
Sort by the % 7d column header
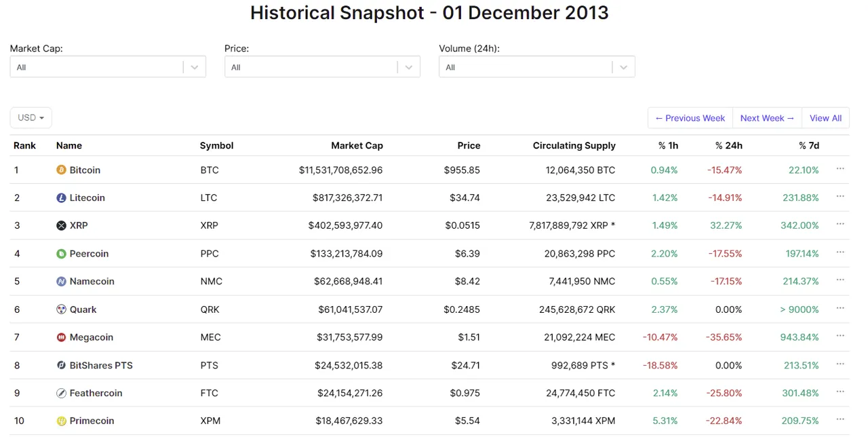coord(809,146)
